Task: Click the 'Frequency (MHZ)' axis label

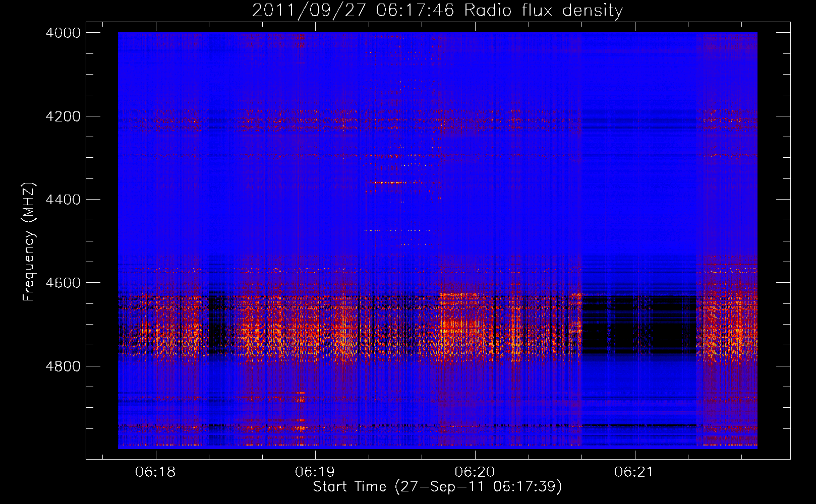Action: click(x=29, y=242)
